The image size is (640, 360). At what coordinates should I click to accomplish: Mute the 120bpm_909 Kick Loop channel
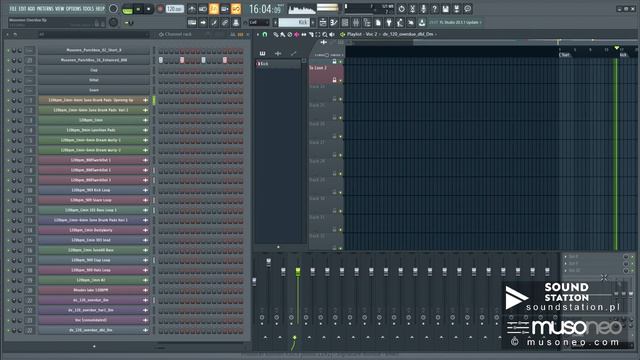coord(8,190)
